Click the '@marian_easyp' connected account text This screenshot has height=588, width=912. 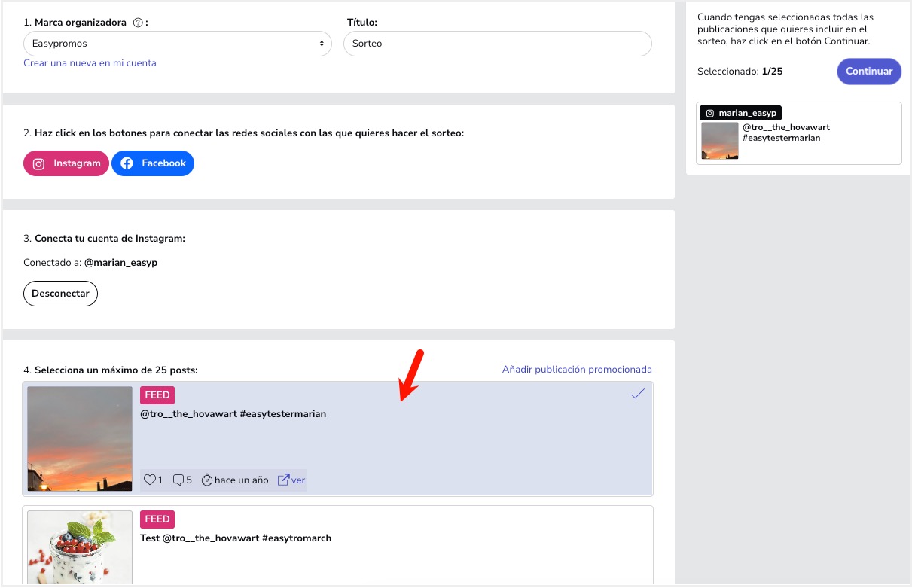click(x=120, y=263)
